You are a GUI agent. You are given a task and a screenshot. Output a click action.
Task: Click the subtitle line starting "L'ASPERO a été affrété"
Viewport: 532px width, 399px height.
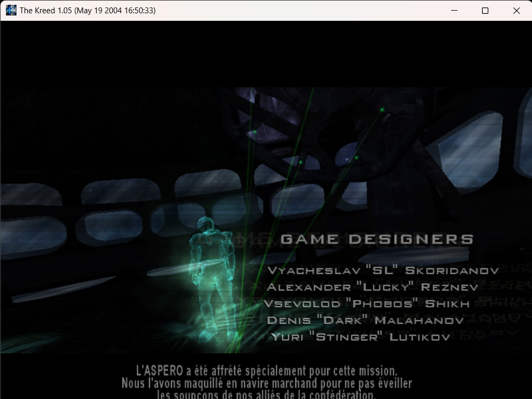(267, 371)
